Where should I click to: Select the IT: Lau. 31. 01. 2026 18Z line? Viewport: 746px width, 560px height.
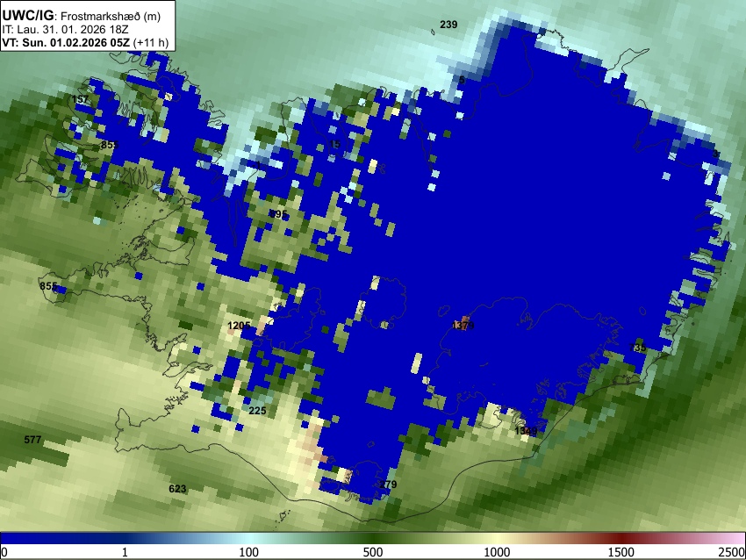click(65, 30)
